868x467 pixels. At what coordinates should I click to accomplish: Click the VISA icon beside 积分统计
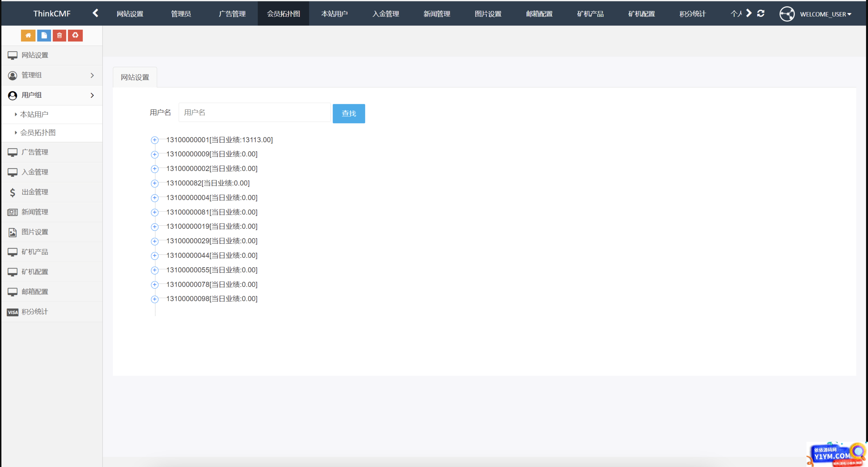(13, 312)
